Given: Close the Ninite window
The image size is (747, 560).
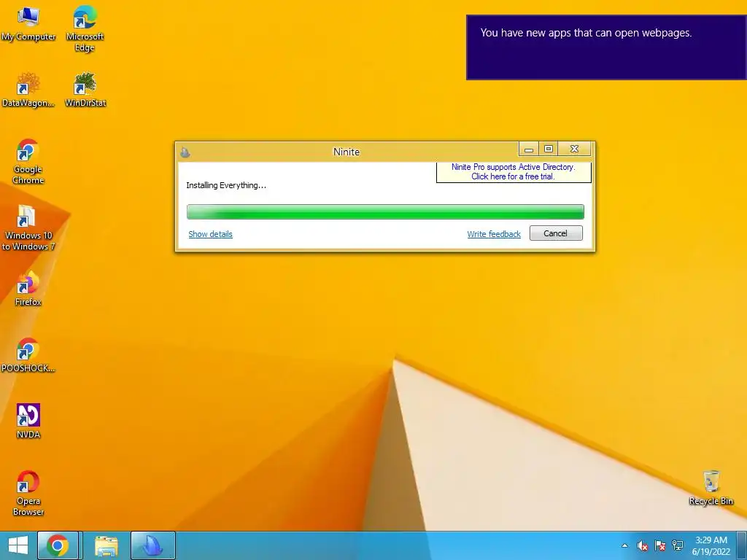Looking at the screenshot, I should point(575,149).
